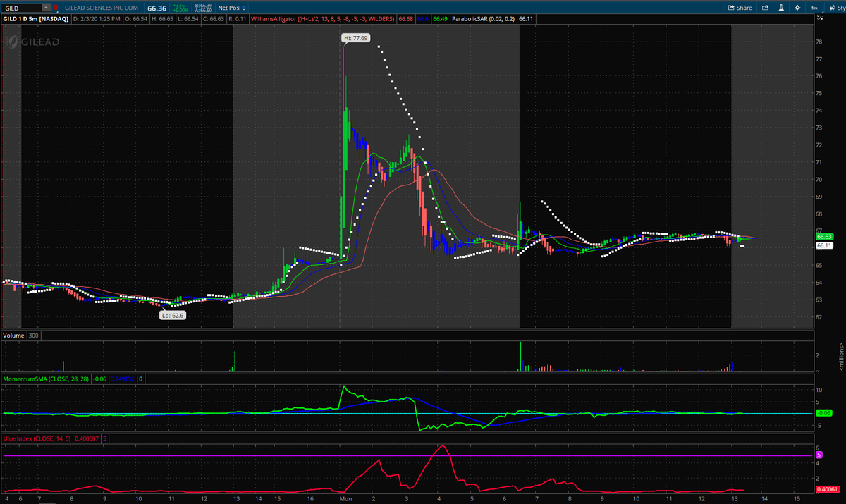Click the O: 66.54 open price field

point(137,18)
